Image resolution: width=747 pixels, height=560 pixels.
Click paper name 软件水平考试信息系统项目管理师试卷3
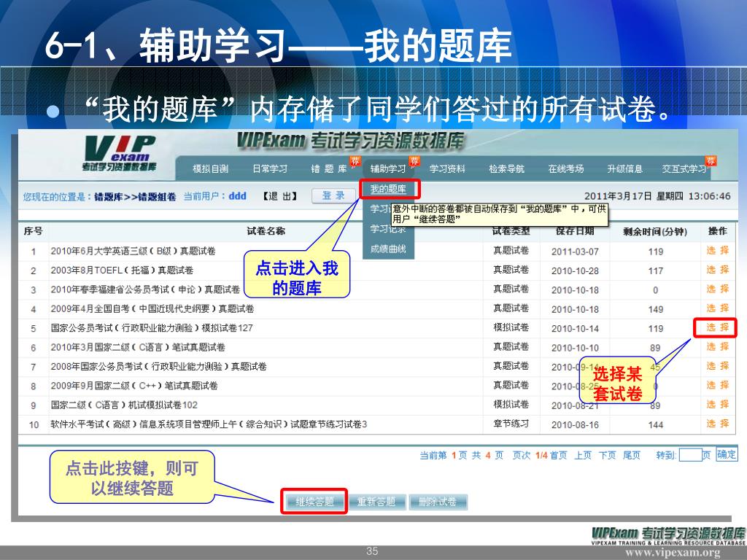tap(209, 424)
